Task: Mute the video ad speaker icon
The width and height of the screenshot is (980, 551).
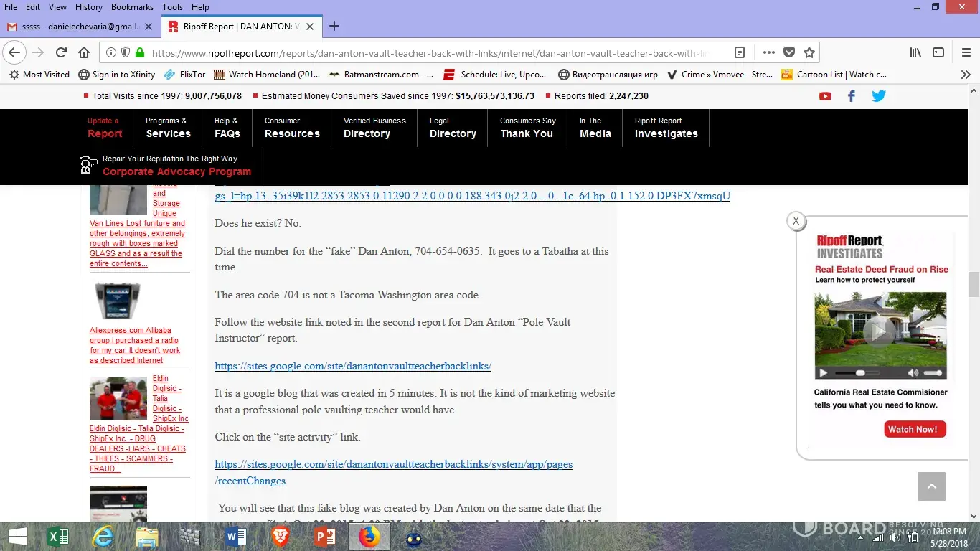Action: pos(913,373)
